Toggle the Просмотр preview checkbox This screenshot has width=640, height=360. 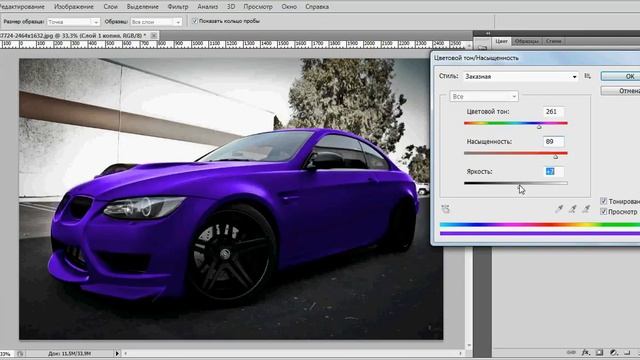tap(603, 212)
